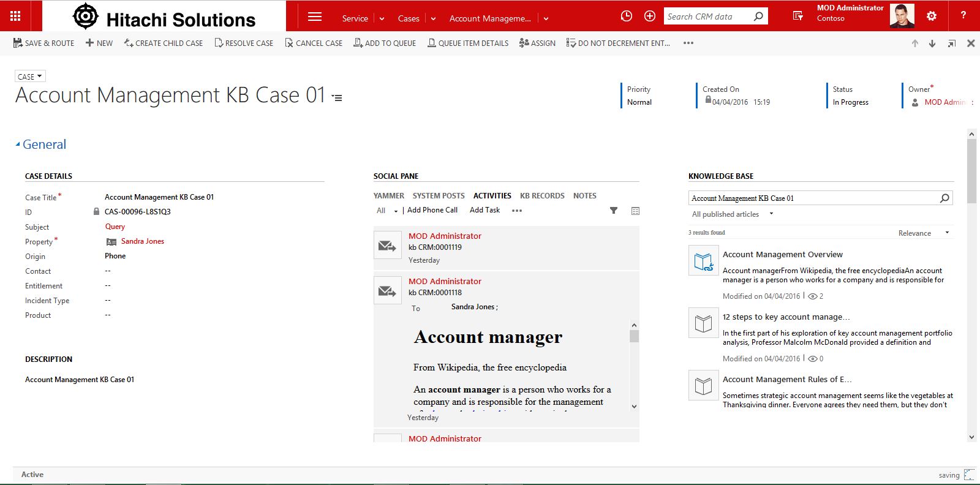Click the Search CRM data field

coord(709,17)
